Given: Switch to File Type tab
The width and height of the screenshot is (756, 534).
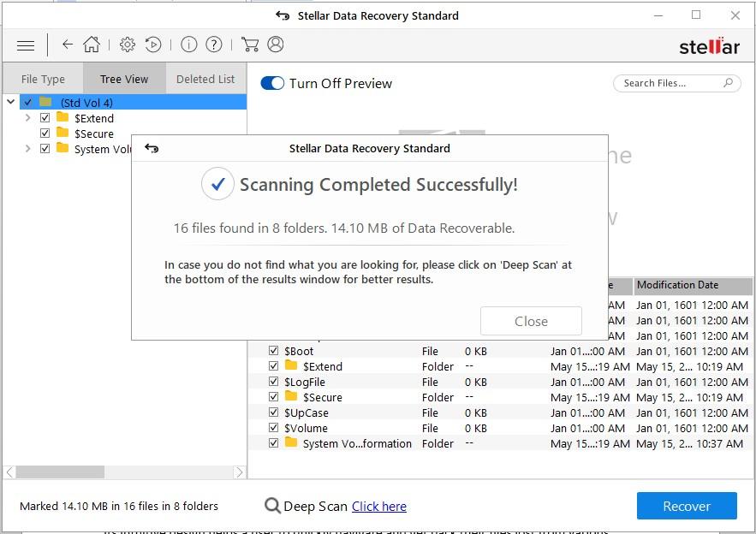Looking at the screenshot, I should tap(43, 79).
